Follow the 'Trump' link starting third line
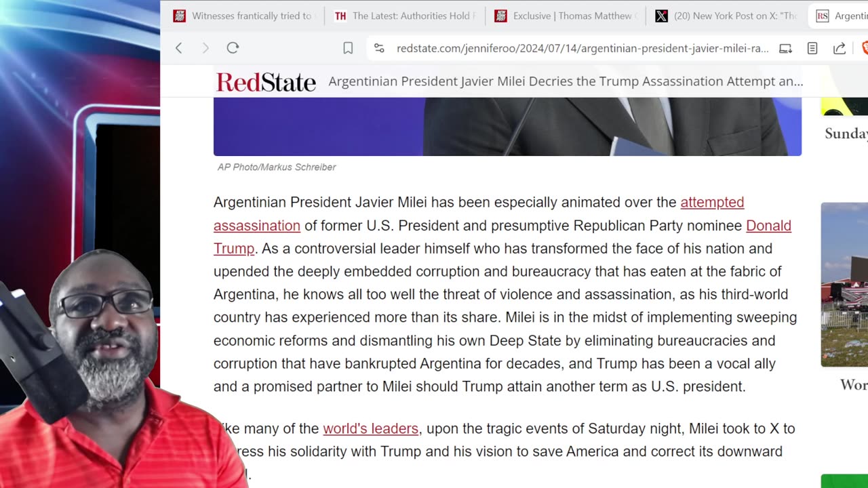 (234, 248)
